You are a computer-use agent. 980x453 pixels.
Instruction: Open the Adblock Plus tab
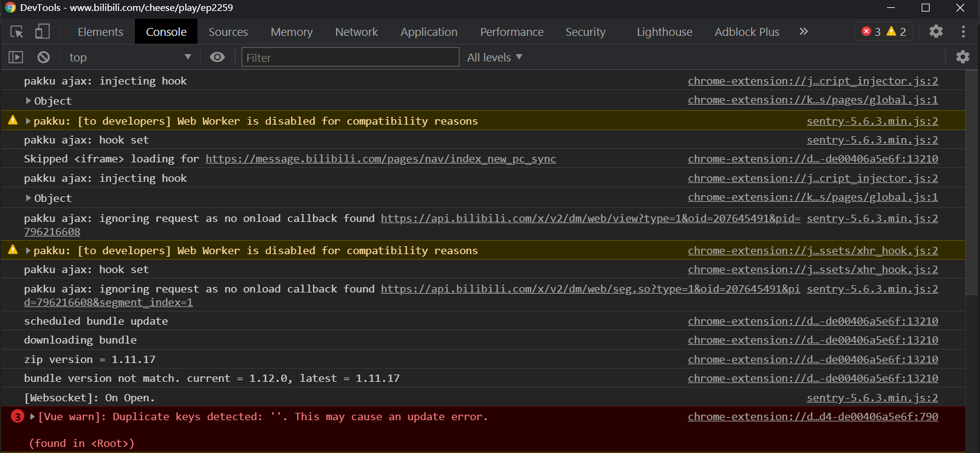(747, 32)
